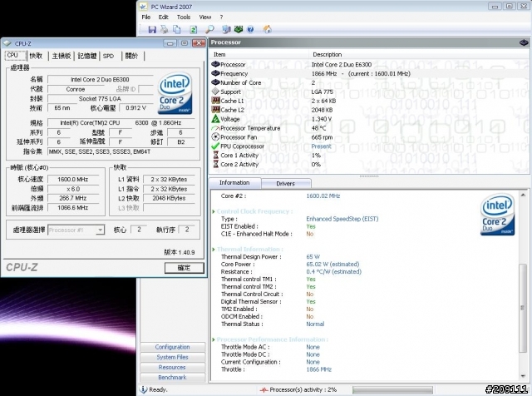
Task: Click the core speed field showing 1600.0 MHz
Action: (x=73, y=180)
